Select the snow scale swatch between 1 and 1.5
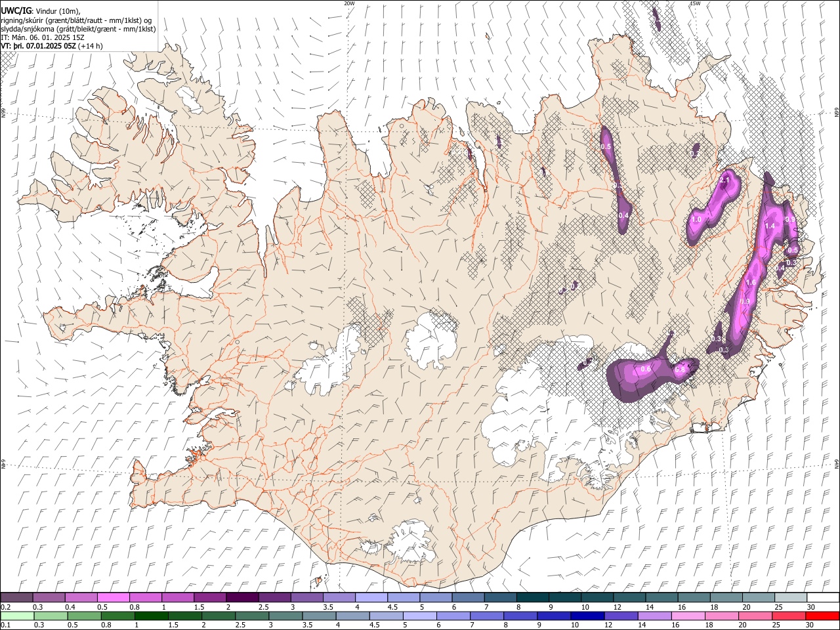The image size is (840, 630). click(178, 597)
